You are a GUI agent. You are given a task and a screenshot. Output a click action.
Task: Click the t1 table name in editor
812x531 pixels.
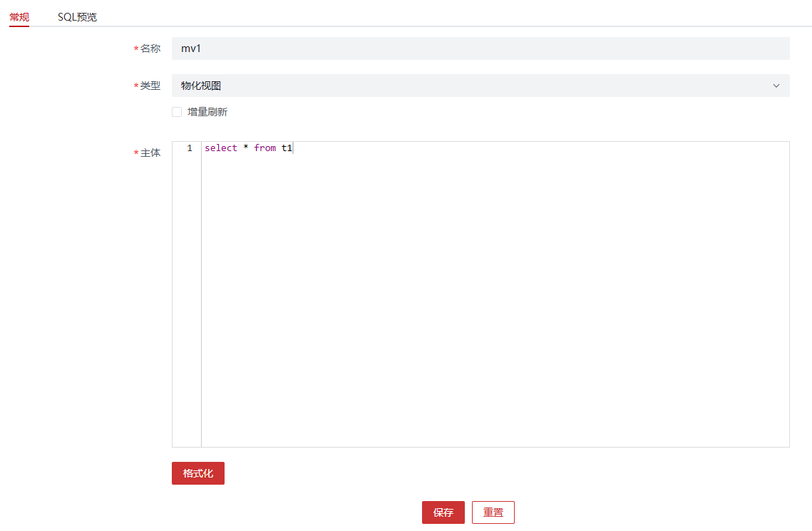click(287, 148)
